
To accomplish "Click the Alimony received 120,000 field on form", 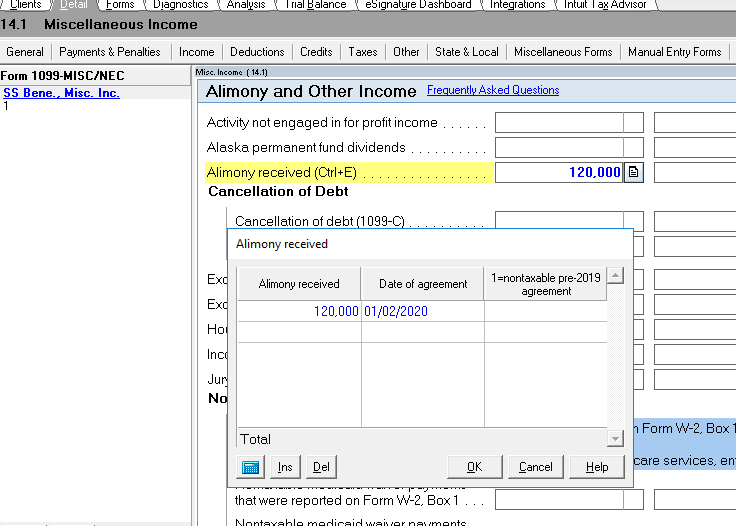I will (x=559, y=172).
